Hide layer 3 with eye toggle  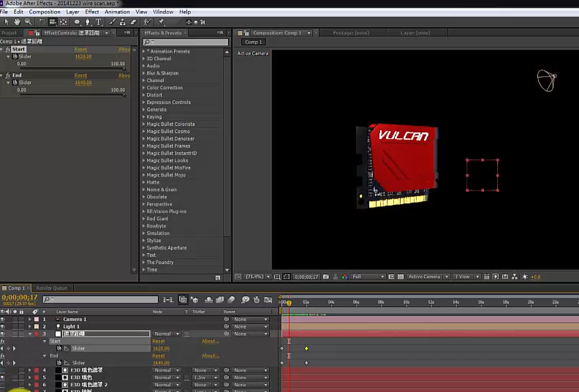[3, 333]
